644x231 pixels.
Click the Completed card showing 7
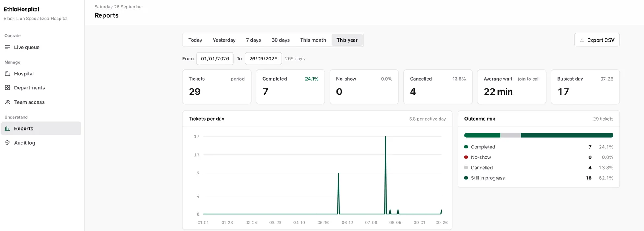pyautogui.click(x=290, y=87)
